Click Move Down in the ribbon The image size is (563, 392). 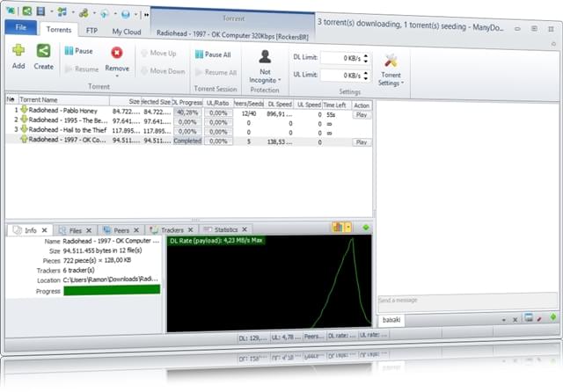(163, 71)
